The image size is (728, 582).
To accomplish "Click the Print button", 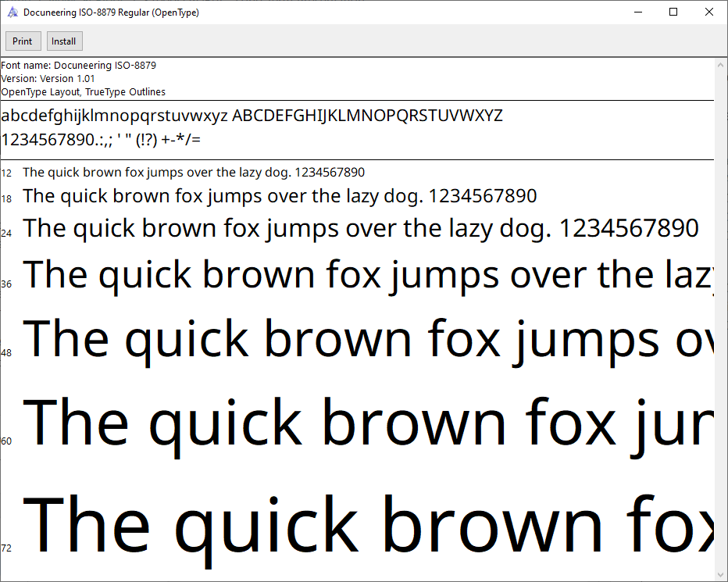I will 23,41.
